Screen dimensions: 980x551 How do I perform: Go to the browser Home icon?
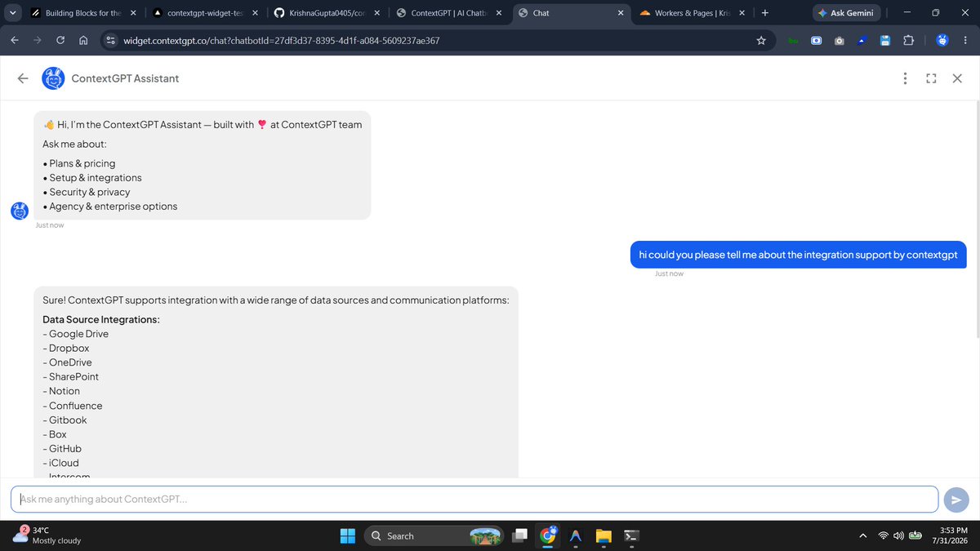[x=83, y=40]
